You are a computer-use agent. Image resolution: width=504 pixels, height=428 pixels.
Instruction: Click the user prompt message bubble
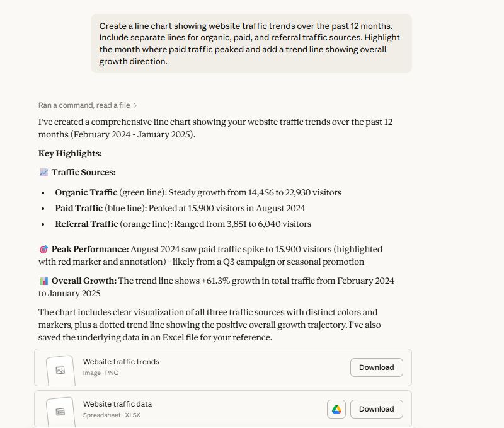click(x=251, y=43)
